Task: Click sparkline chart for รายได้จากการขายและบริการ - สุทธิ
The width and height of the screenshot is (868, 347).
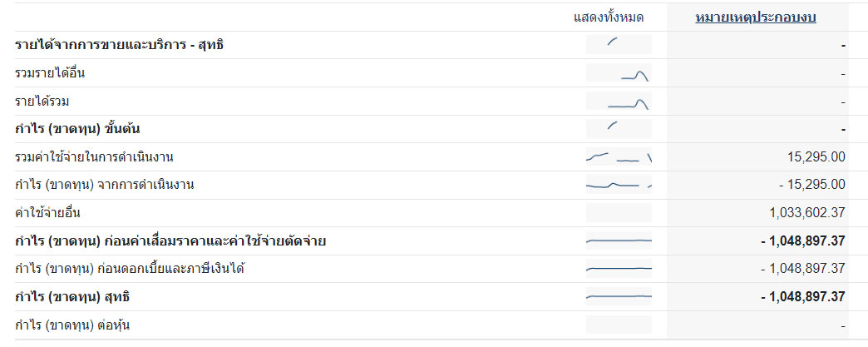Action: tap(619, 45)
